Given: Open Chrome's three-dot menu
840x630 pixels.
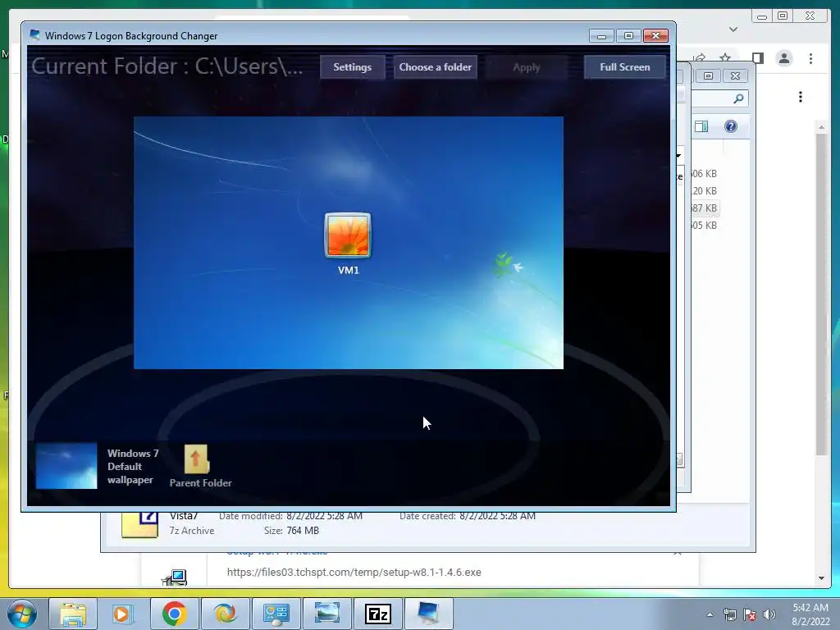Looking at the screenshot, I should 810,58.
